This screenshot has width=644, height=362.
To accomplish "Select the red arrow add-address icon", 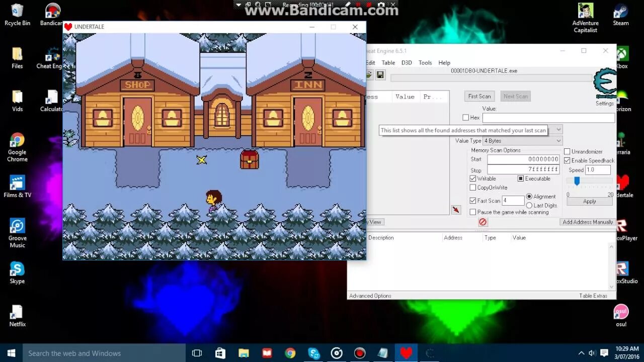I will click(x=456, y=210).
